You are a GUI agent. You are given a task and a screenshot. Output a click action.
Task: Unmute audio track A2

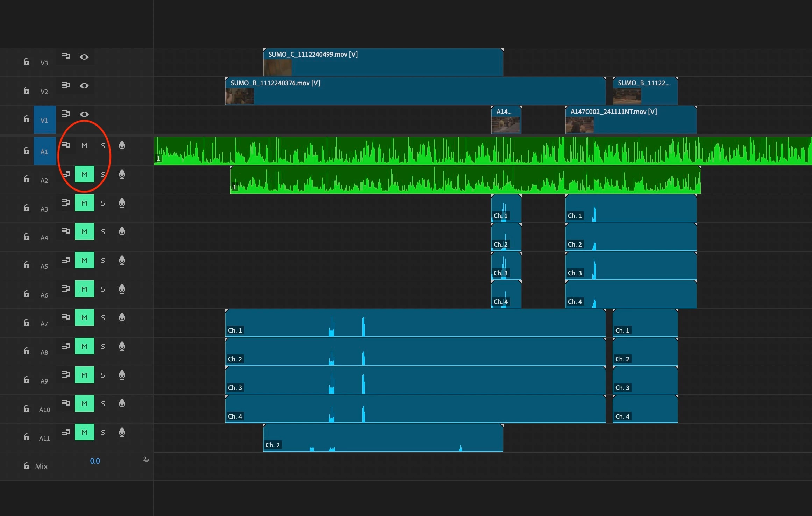(x=84, y=174)
